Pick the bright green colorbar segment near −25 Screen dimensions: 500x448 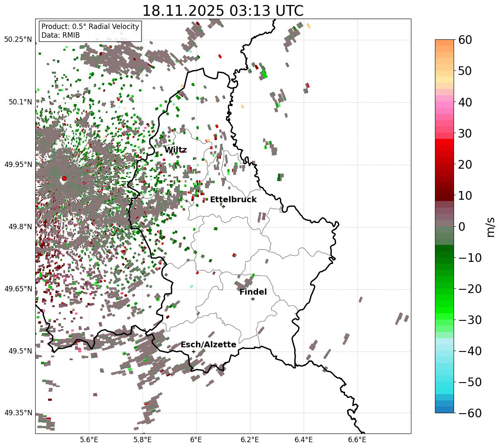(444, 304)
